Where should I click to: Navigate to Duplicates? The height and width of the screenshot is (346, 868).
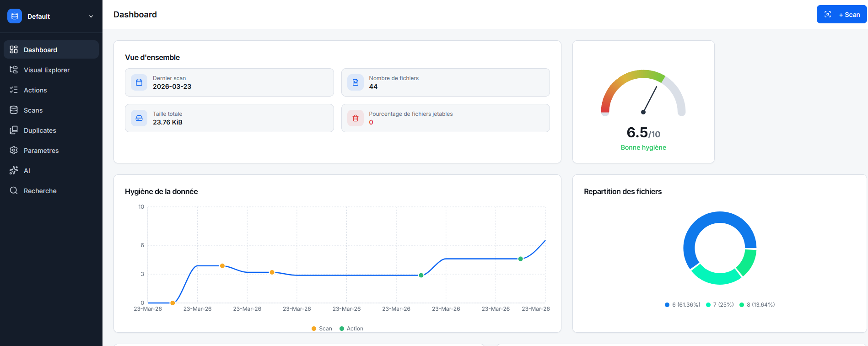point(51,130)
